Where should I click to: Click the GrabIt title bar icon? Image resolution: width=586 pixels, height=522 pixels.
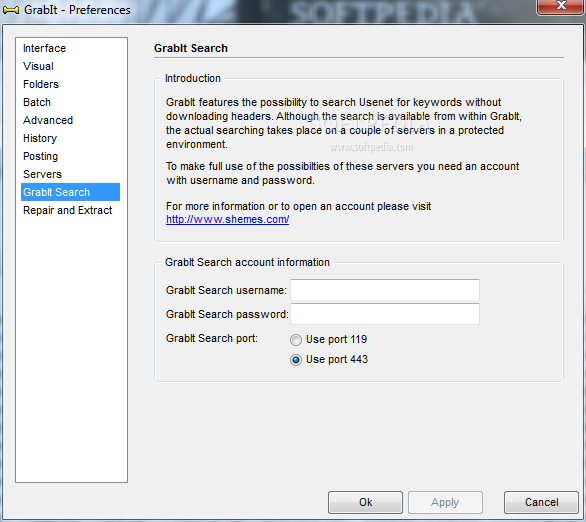[10, 10]
